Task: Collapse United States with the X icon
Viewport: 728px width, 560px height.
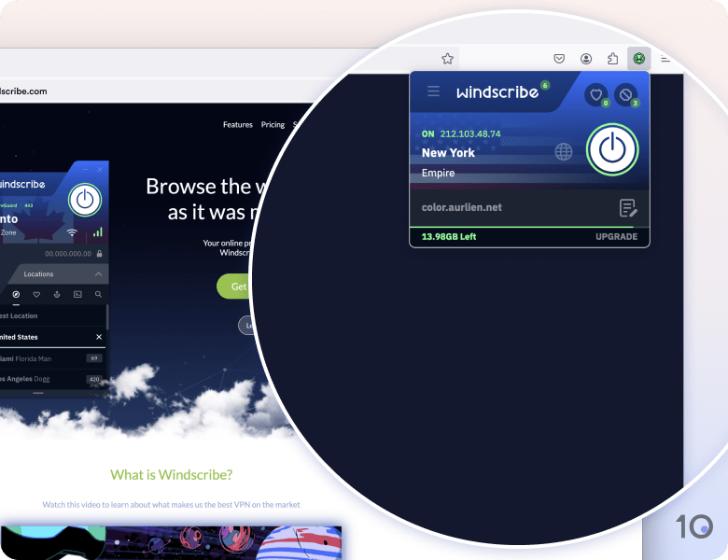Action: point(99,337)
